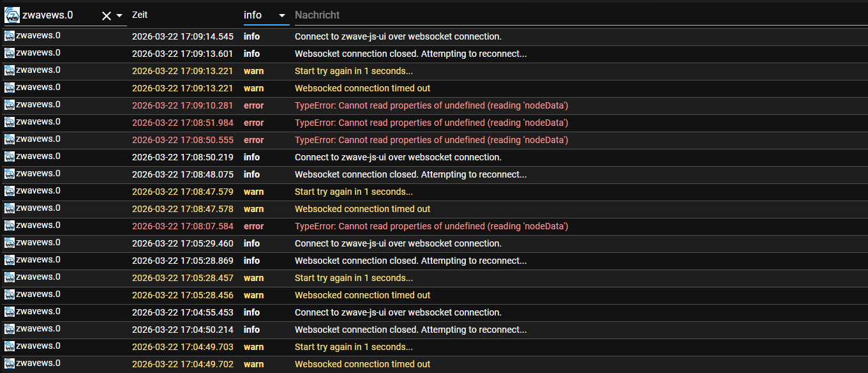Select 'Start try again' message at 17:05:28.457
The width and height of the screenshot is (868, 373).
(x=354, y=278)
